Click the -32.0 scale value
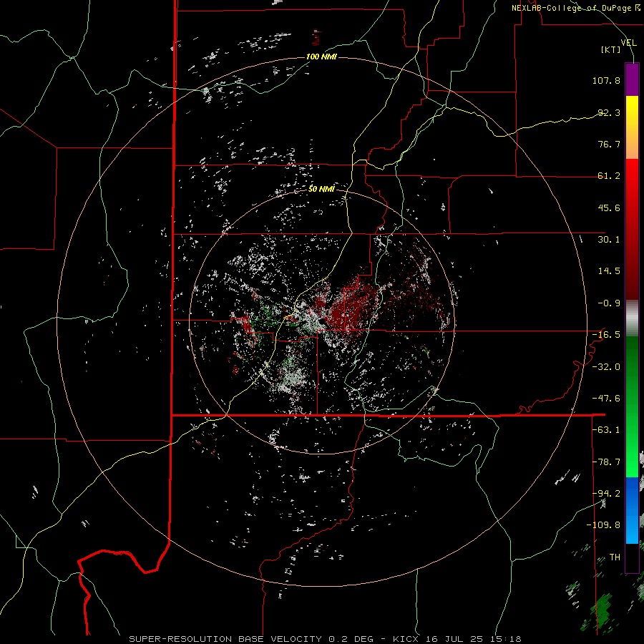644x644 pixels. pyautogui.click(x=606, y=366)
